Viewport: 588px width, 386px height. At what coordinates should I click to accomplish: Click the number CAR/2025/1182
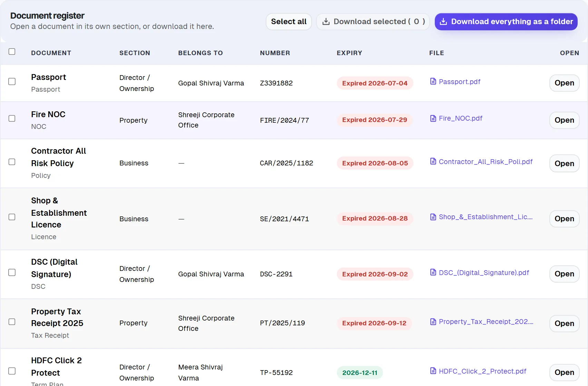(286, 163)
